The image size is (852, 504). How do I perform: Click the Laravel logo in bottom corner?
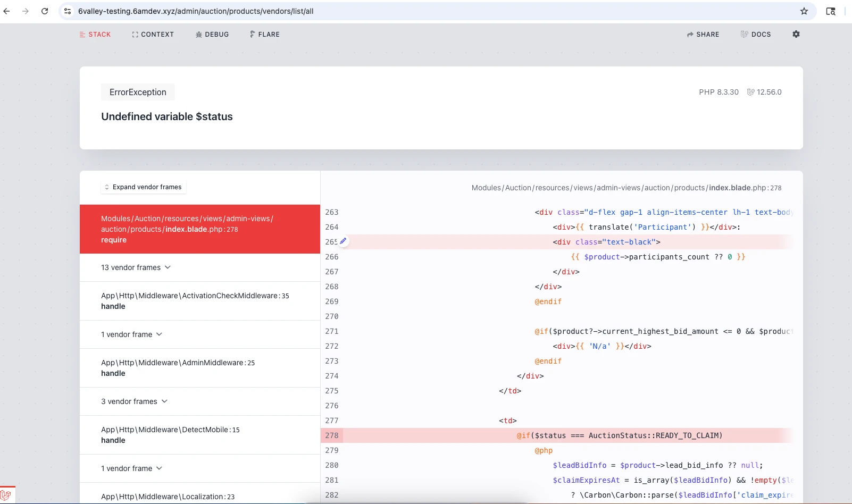(x=6, y=494)
